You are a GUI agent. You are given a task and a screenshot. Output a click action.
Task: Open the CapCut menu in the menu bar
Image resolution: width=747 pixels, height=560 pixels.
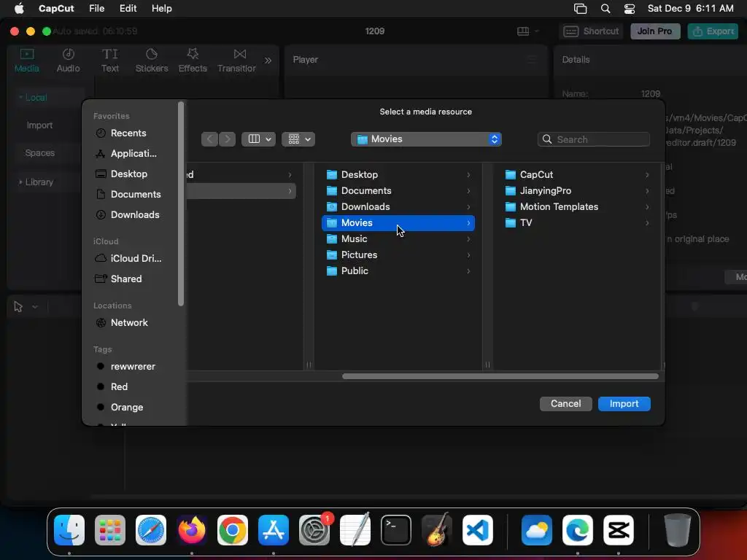(56, 9)
